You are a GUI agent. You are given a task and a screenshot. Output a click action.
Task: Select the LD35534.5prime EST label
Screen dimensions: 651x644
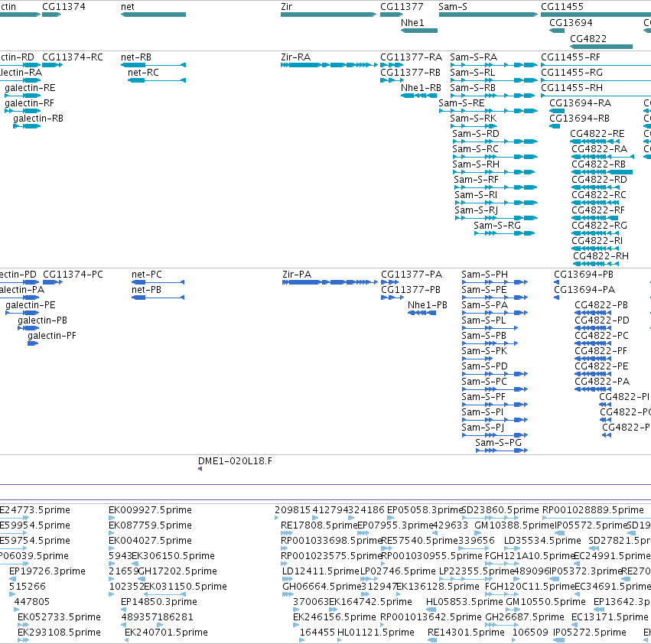coord(542,541)
